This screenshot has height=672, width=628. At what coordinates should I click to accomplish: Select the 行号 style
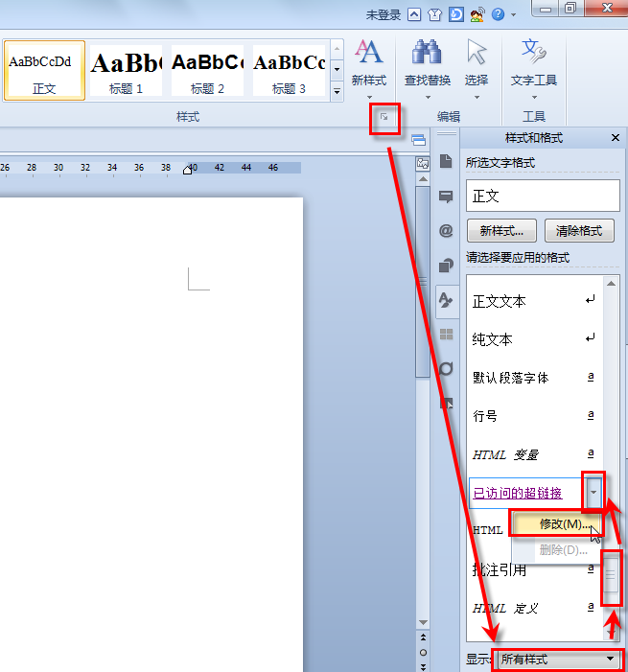[535, 416]
